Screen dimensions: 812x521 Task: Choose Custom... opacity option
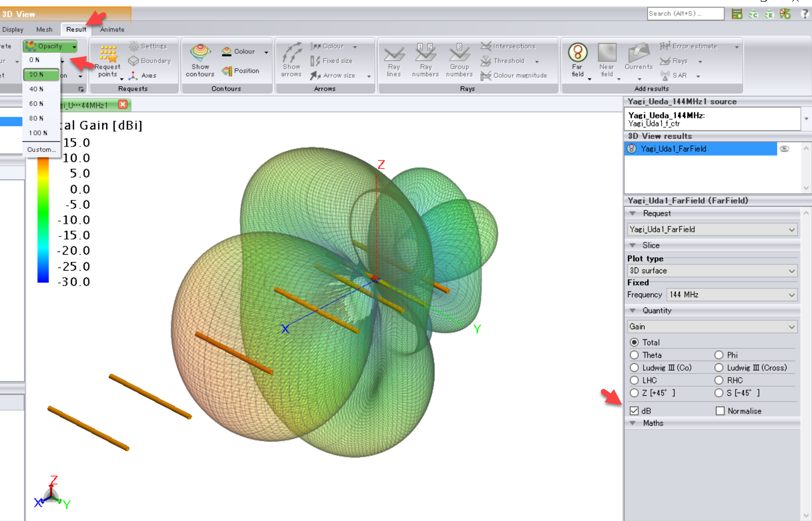click(41, 150)
